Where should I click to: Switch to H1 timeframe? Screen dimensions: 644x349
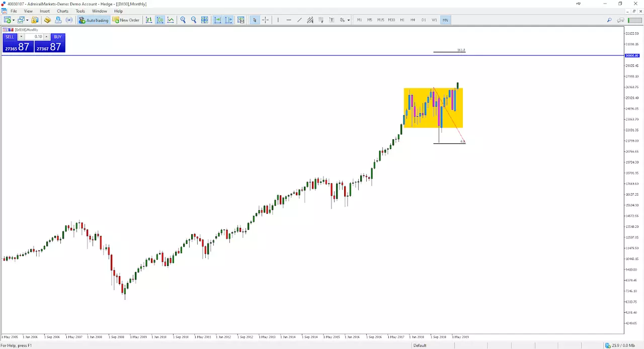402,20
